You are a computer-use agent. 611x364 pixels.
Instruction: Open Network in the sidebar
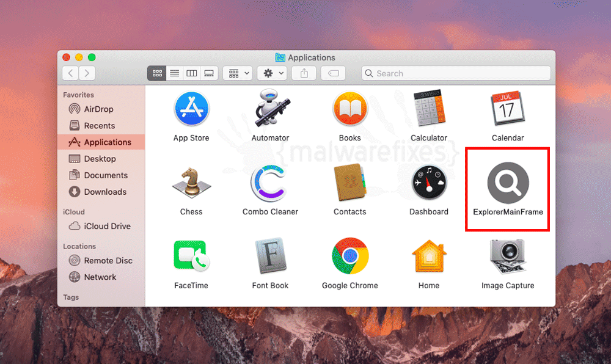[101, 277]
